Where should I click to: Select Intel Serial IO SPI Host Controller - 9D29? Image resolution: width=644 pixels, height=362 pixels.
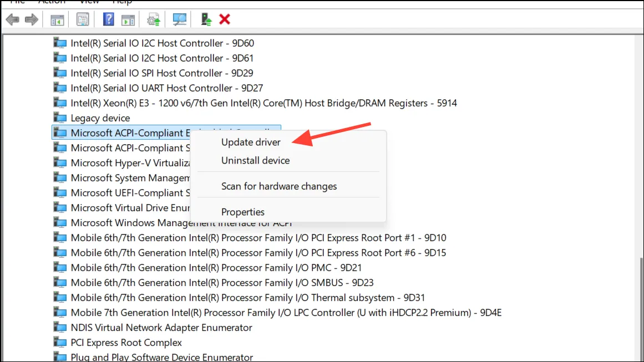[x=162, y=73]
